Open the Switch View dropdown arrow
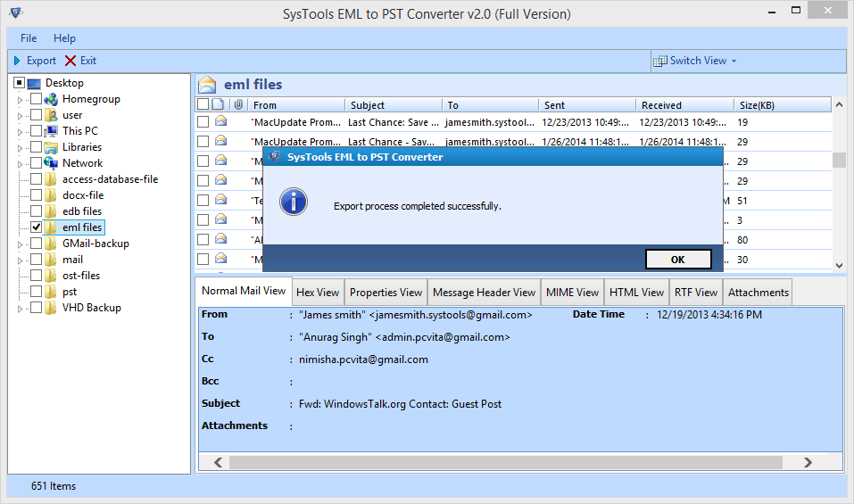The width and height of the screenshot is (854, 504). tap(734, 61)
